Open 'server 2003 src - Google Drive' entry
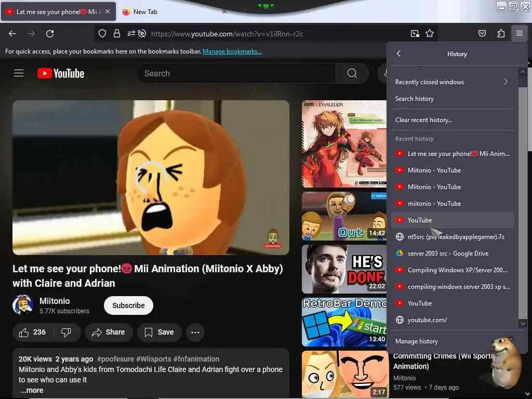Image resolution: width=532 pixels, height=399 pixels. (x=453, y=254)
